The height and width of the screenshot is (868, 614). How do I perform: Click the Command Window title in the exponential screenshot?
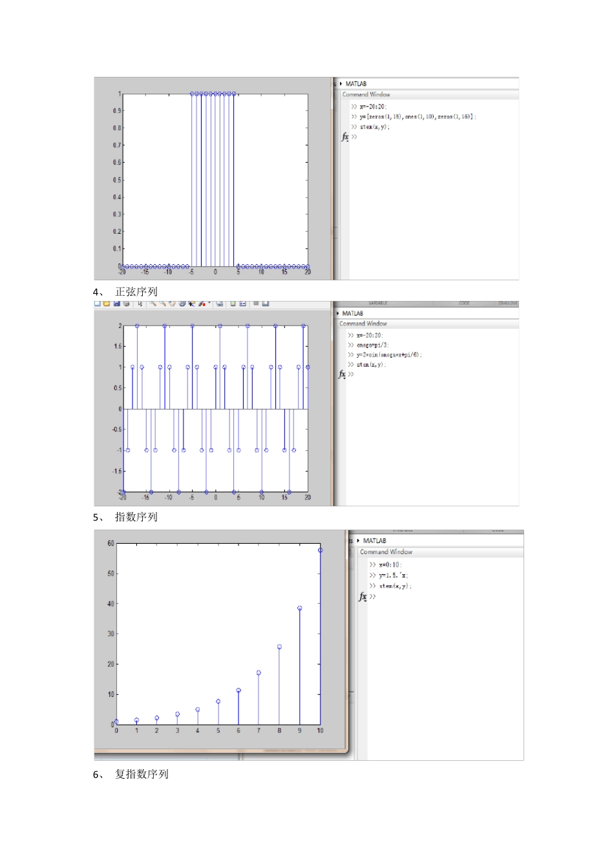point(386,552)
